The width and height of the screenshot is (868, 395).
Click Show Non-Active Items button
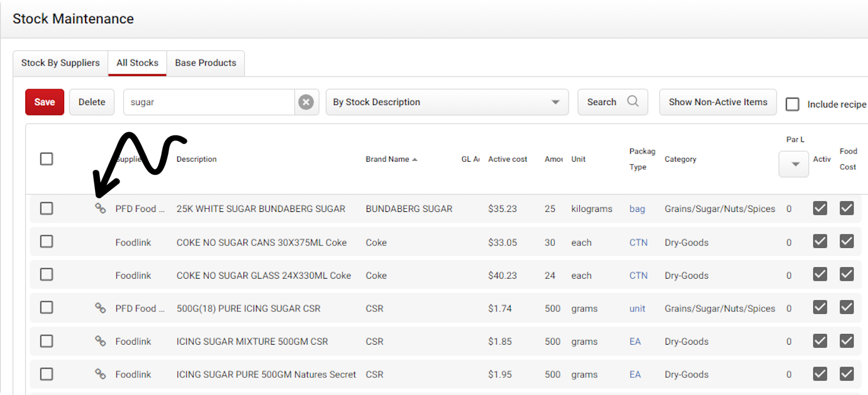point(718,102)
